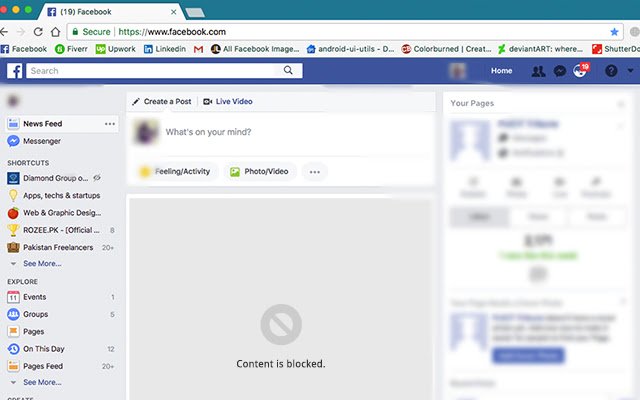Open the ROZEE.PK Official shortcut
The height and width of the screenshot is (400, 640).
[x=53, y=230]
